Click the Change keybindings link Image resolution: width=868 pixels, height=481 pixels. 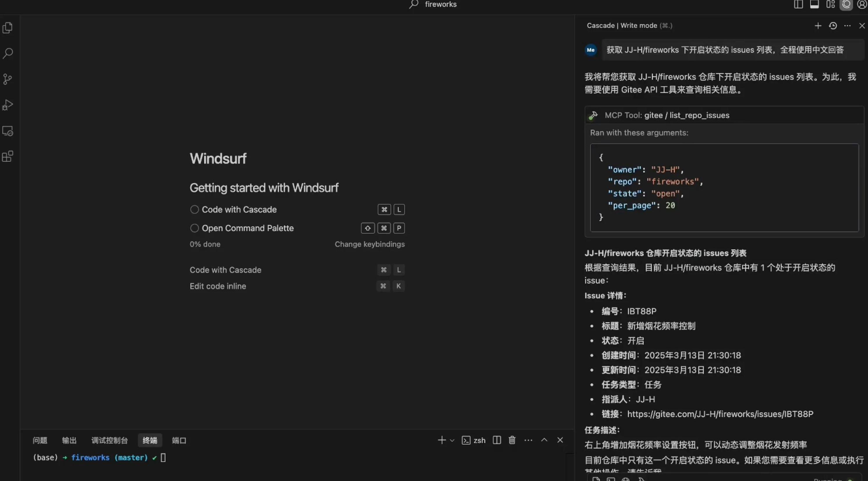370,244
